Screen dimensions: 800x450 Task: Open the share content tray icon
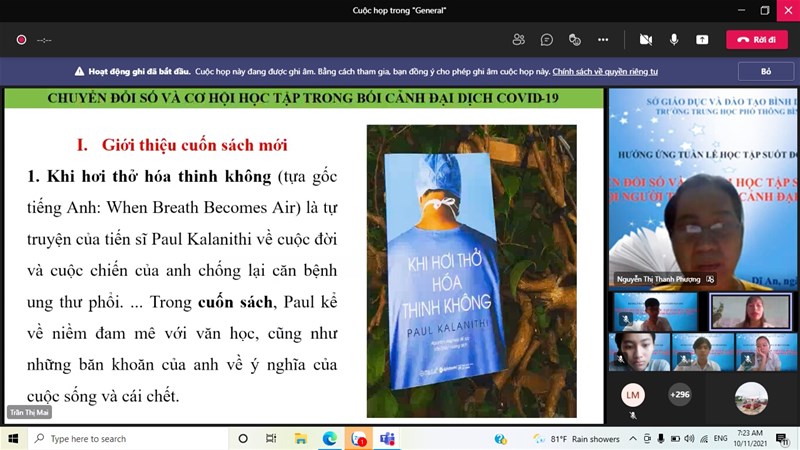[x=702, y=40]
